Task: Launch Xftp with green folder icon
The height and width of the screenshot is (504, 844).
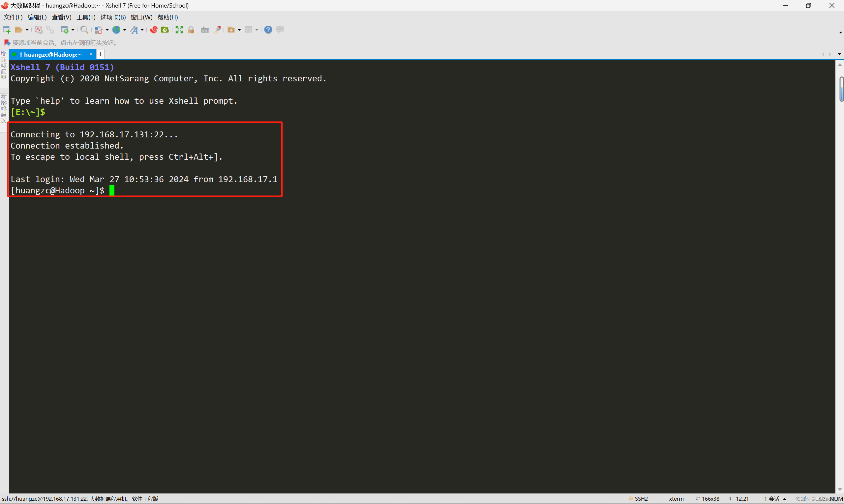Action: (x=165, y=30)
